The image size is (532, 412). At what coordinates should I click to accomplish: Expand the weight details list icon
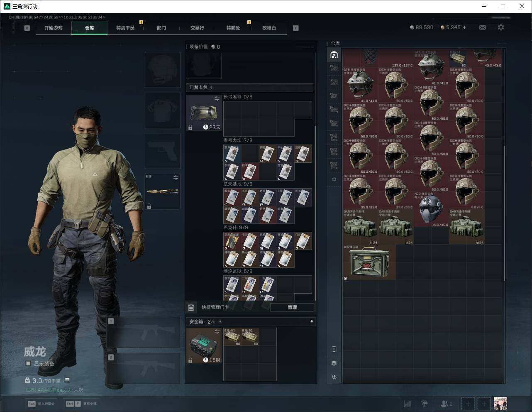pyautogui.click(x=67, y=380)
